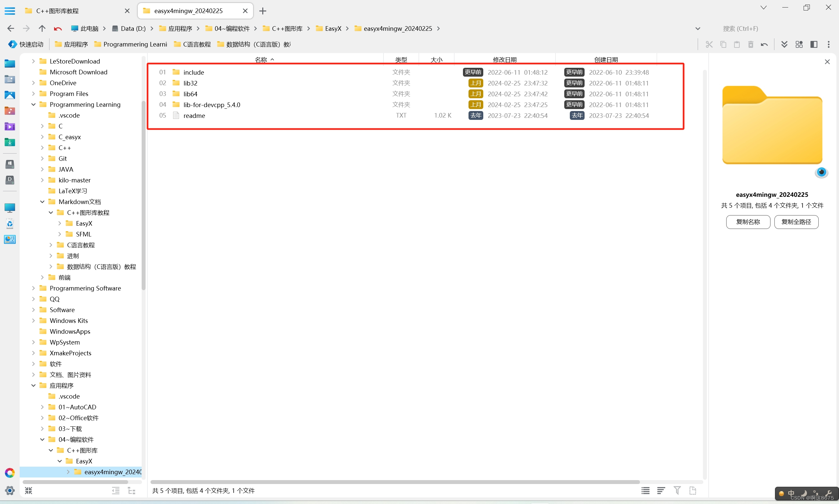Toggle the view layout grid icon
The width and height of the screenshot is (839, 504).
[x=799, y=44]
